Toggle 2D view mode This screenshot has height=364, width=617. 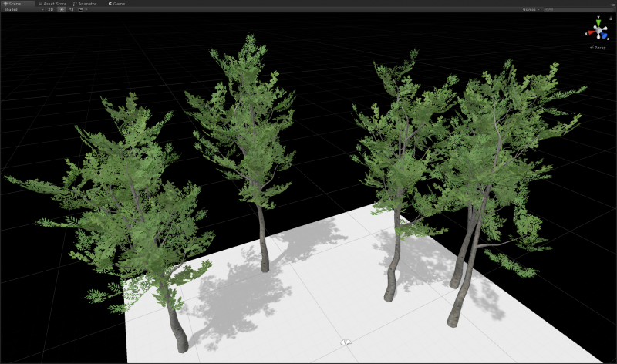pyautogui.click(x=51, y=9)
